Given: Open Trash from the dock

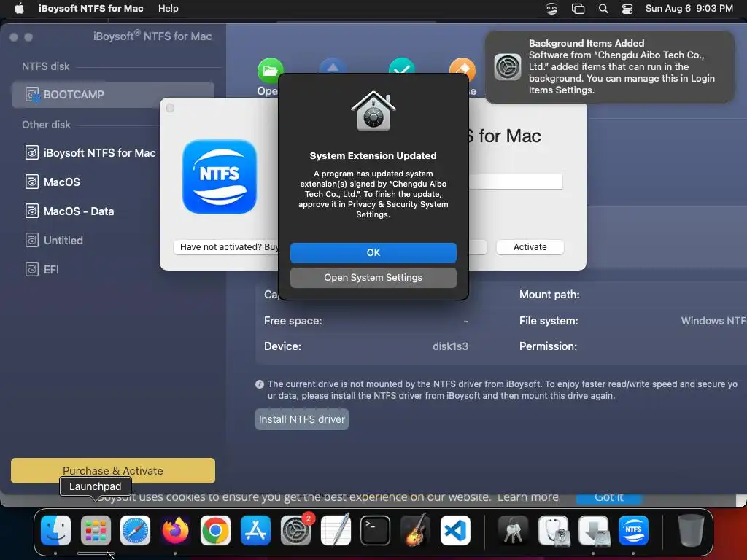Looking at the screenshot, I should pos(691,530).
